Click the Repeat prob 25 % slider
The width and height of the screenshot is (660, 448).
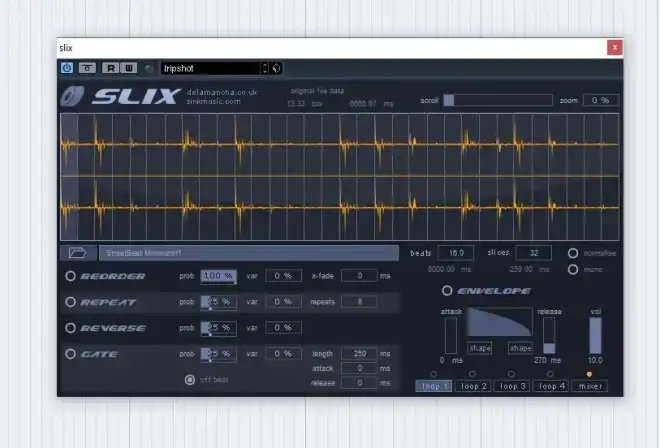[x=218, y=302]
